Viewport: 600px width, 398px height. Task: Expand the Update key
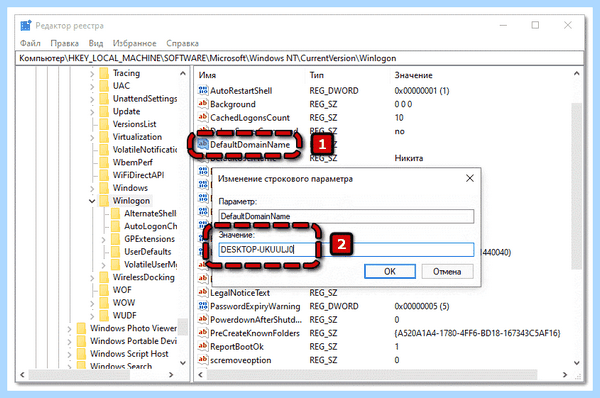92,112
